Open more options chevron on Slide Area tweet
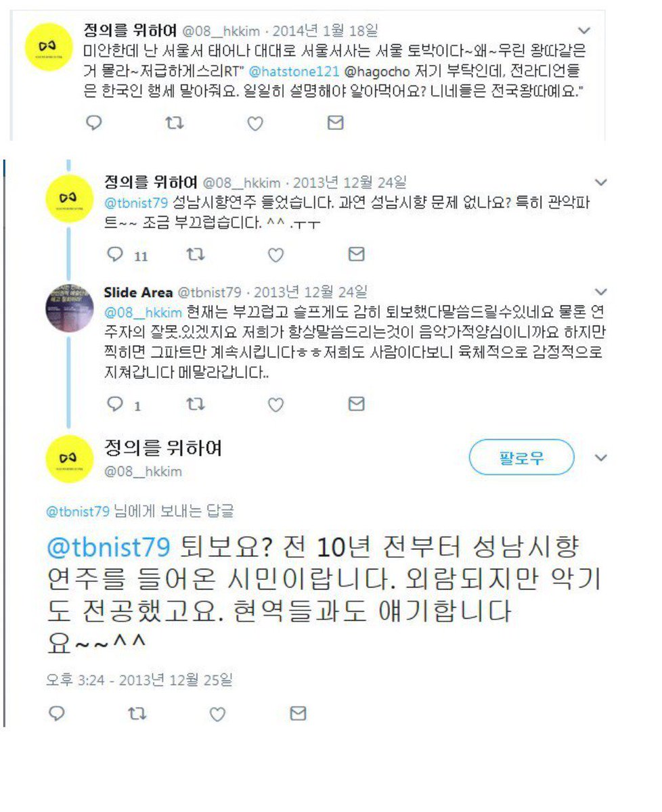 (x=600, y=292)
